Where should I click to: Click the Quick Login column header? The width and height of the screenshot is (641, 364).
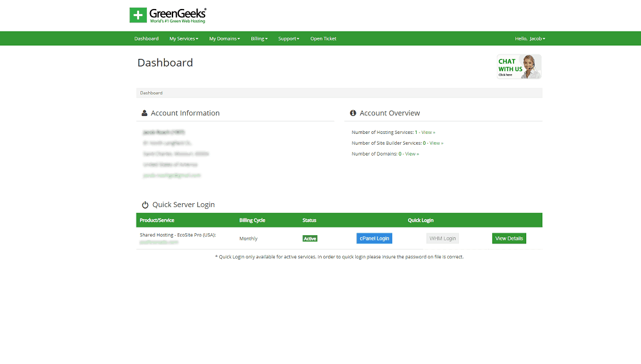coord(420,220)
